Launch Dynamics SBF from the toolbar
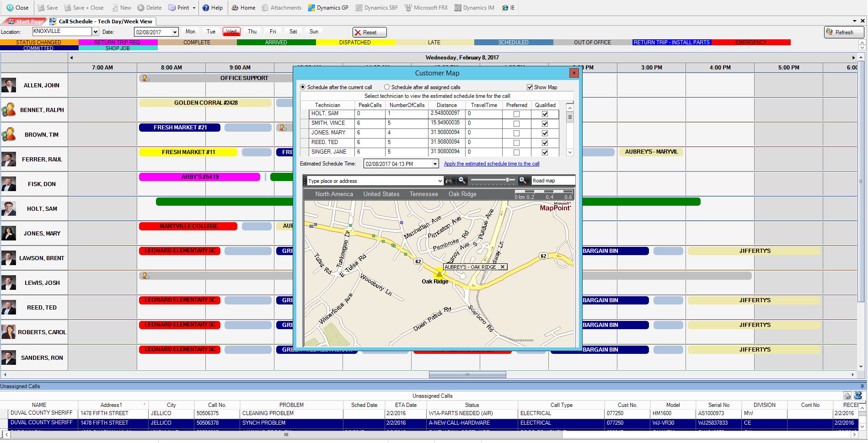The image size is (868, 443). [x=376, y=8]
